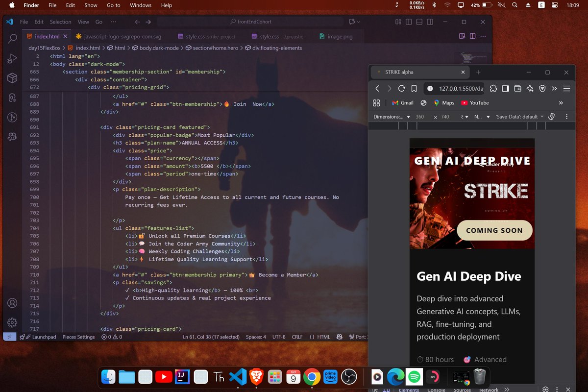The width and height of the screenshot is (588, 392).
Task: Toggle the VS Code bottom panel
Action: tap(419, 22)
